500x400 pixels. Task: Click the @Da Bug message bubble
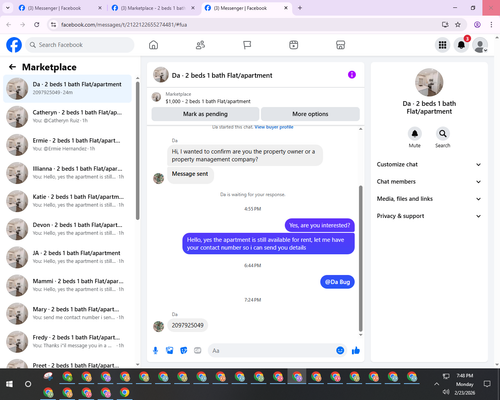(337, 282)
